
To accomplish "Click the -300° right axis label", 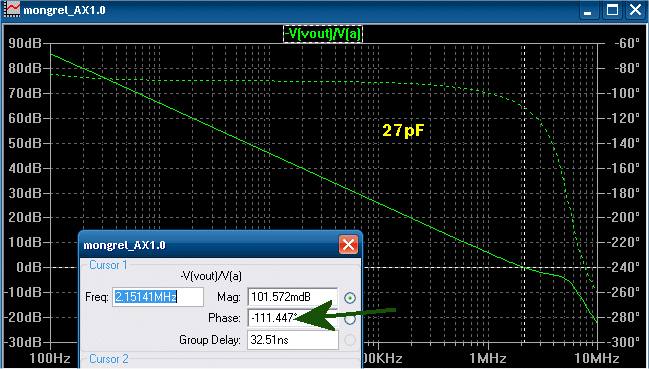I will point(623,342).
